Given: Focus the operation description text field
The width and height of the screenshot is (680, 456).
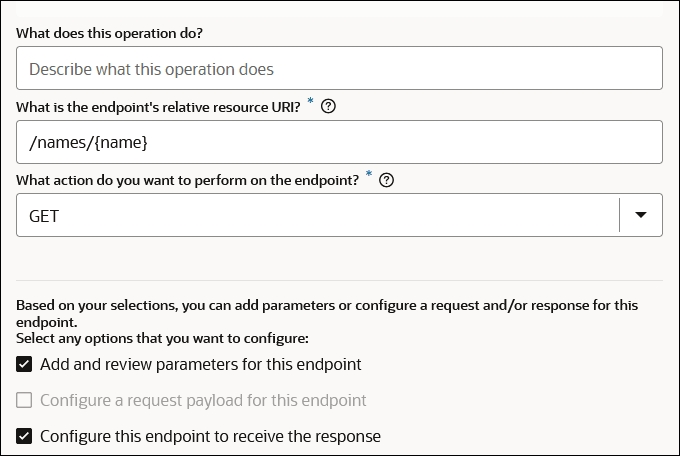Looking at the screenshot, I should pos(339,69).
